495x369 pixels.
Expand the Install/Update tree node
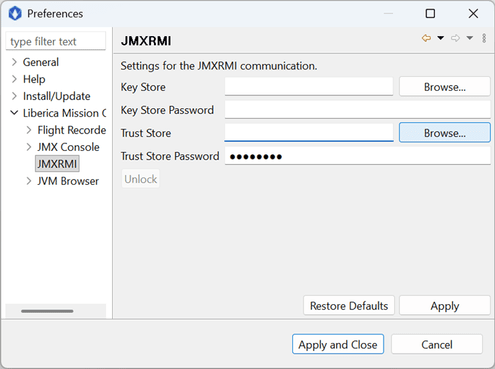[14, 96]
